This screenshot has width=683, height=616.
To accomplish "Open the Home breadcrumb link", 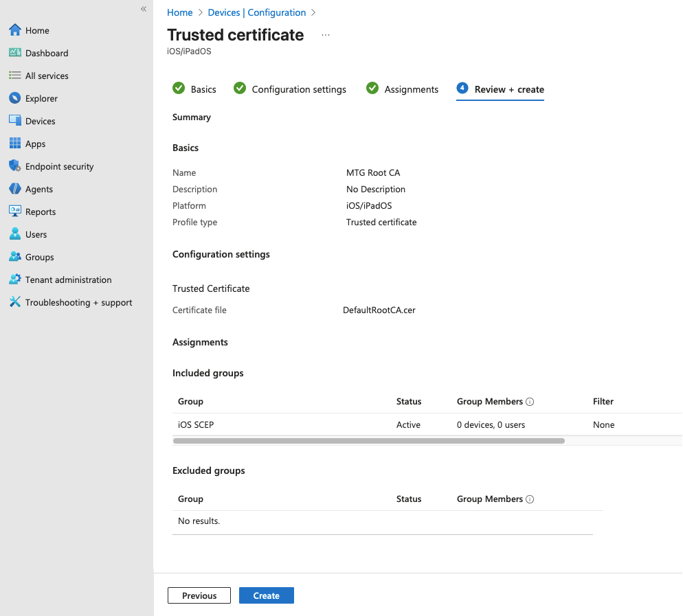I will coord(179,12).
